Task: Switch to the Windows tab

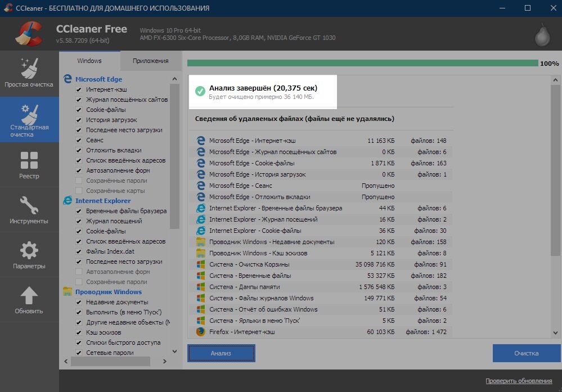Action: pyautogui.click(x=89, y=61)
